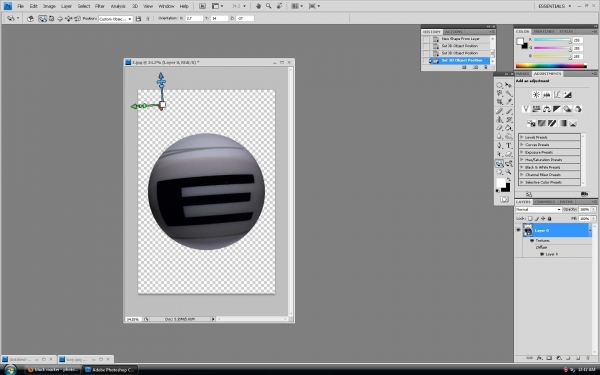Select the History Brush tool

[509, 120]
